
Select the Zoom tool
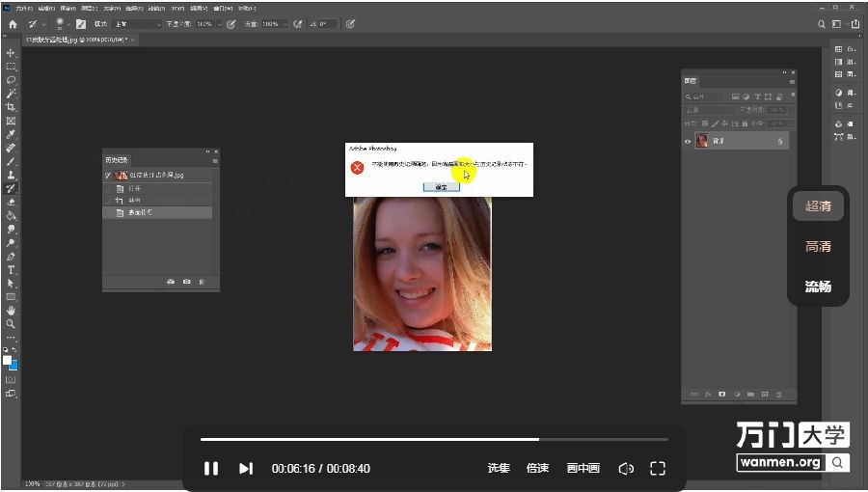point(11,324)
